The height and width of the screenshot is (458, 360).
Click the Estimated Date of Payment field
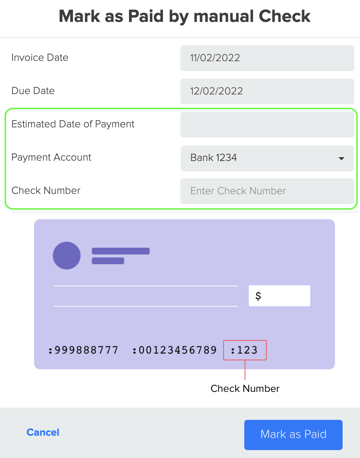coord(267,125)
